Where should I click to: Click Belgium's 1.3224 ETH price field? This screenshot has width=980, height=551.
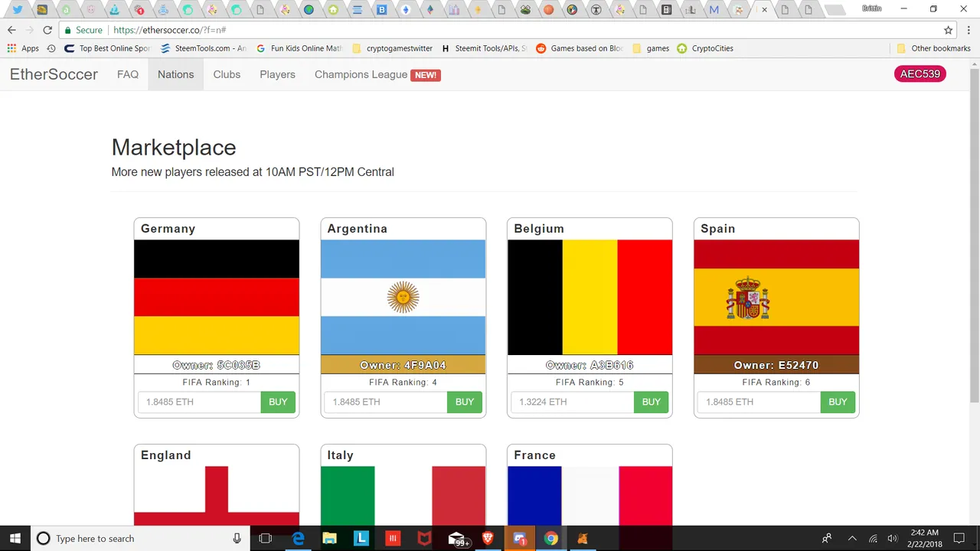pyautogui.click(x=573, y=402)
